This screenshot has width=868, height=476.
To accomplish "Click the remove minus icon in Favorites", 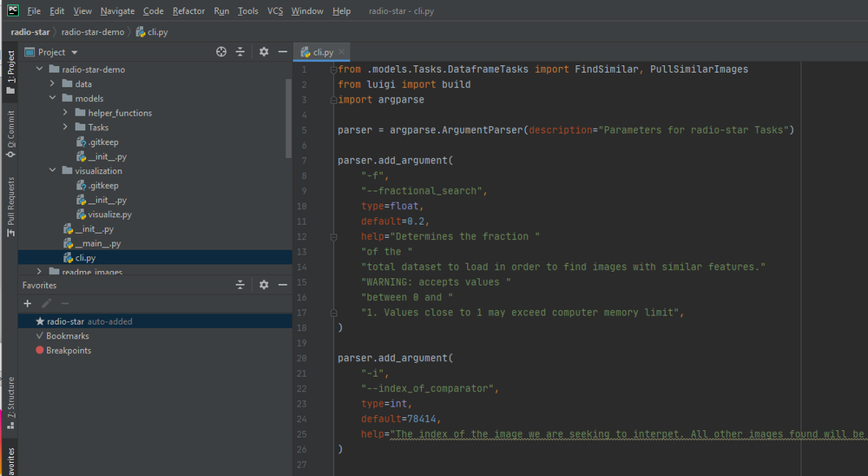I will pyautogui.click(x=65, y=304).
